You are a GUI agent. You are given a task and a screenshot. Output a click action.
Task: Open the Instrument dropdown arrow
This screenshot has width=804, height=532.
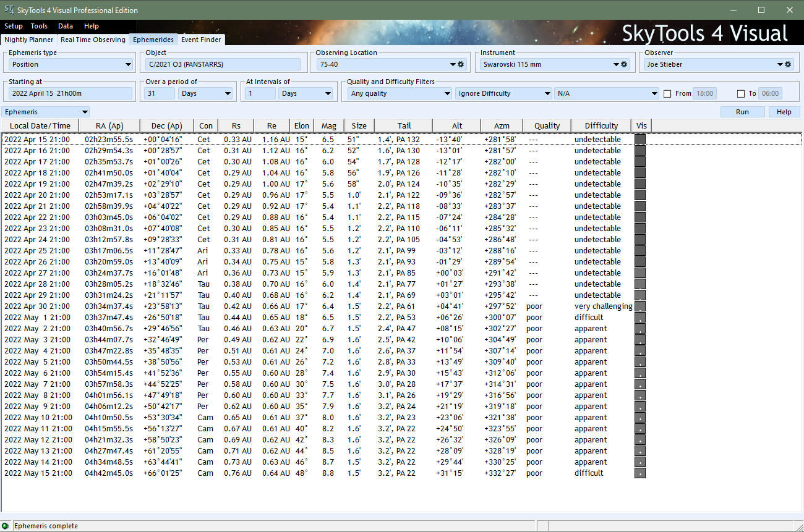coord(617,64)
